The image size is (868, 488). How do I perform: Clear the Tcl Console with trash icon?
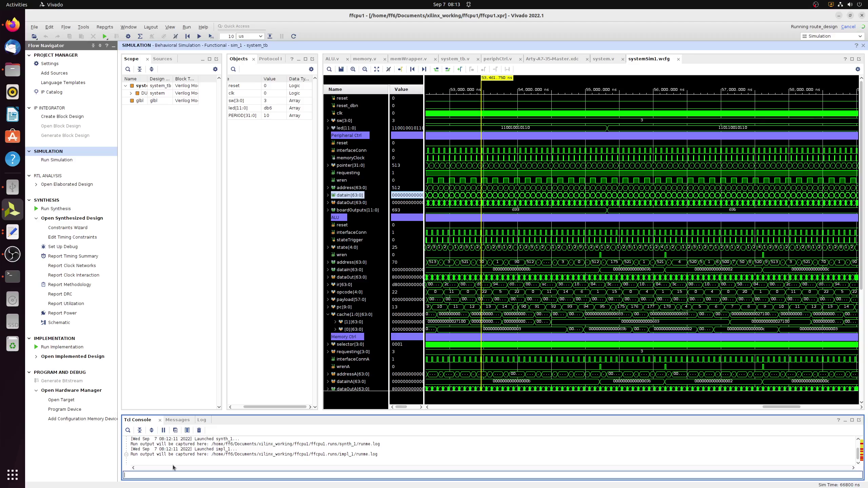click(x=199, y=430)
